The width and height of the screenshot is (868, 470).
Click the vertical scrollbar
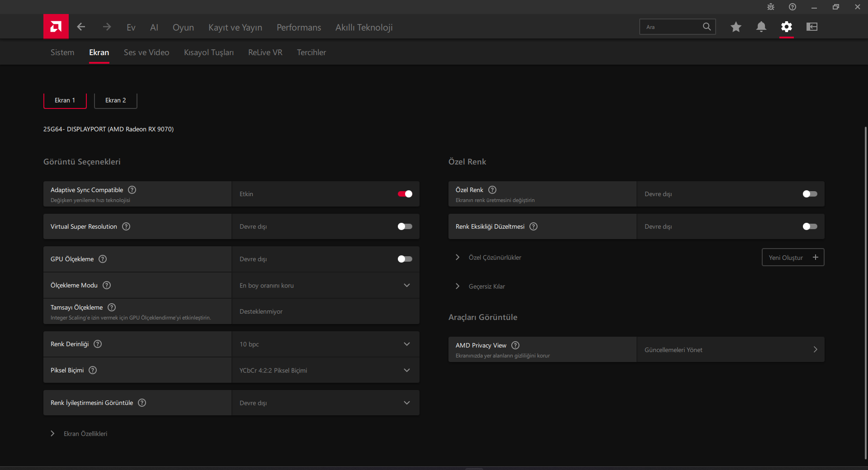point(866,294)
